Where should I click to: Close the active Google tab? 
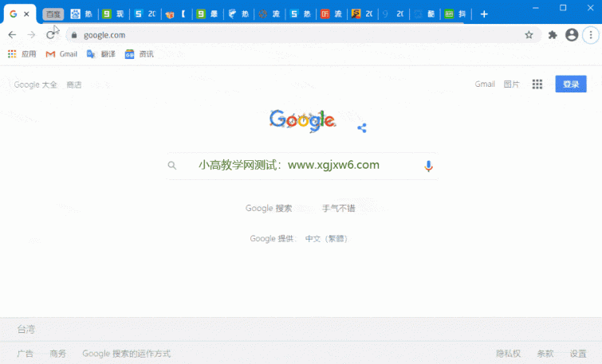[26, 14]
